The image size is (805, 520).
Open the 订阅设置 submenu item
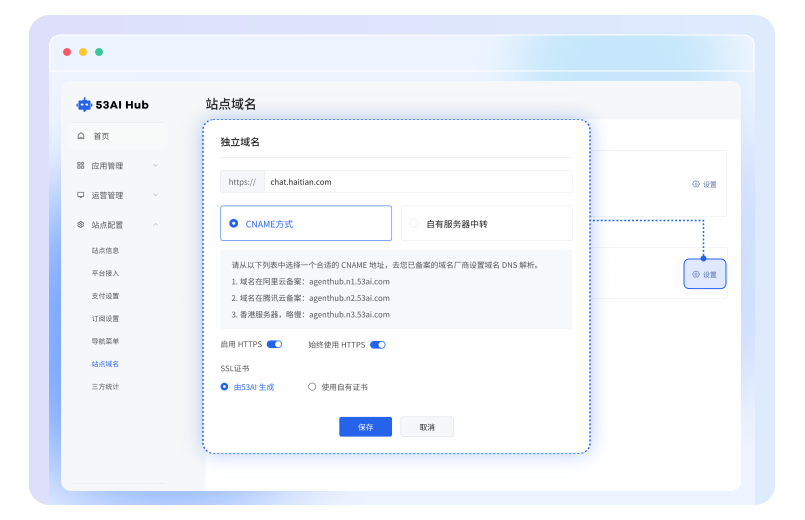[x=105, y=318]
